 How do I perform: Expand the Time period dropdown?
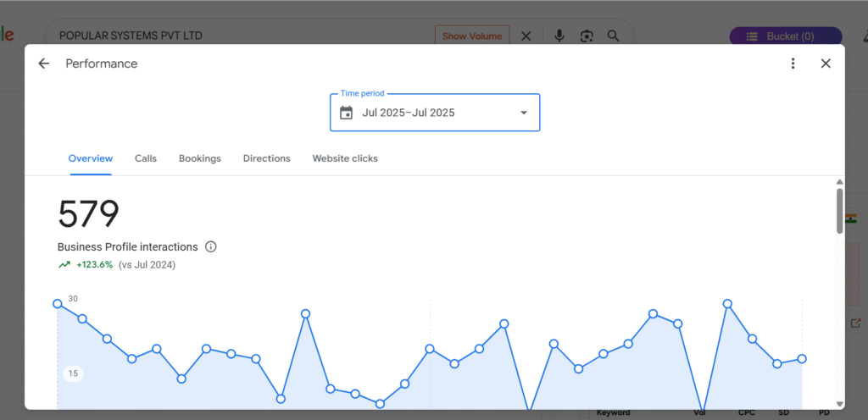(523, 113)
